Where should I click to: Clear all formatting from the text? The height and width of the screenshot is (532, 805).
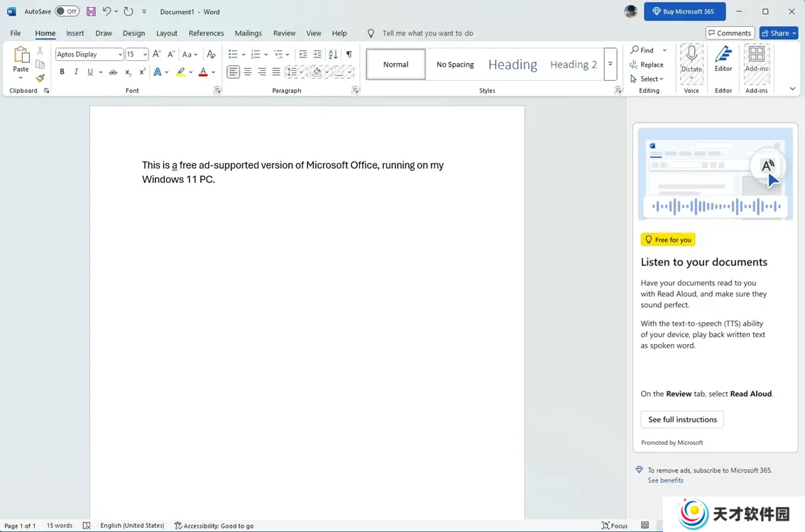(x=211, y=54)
